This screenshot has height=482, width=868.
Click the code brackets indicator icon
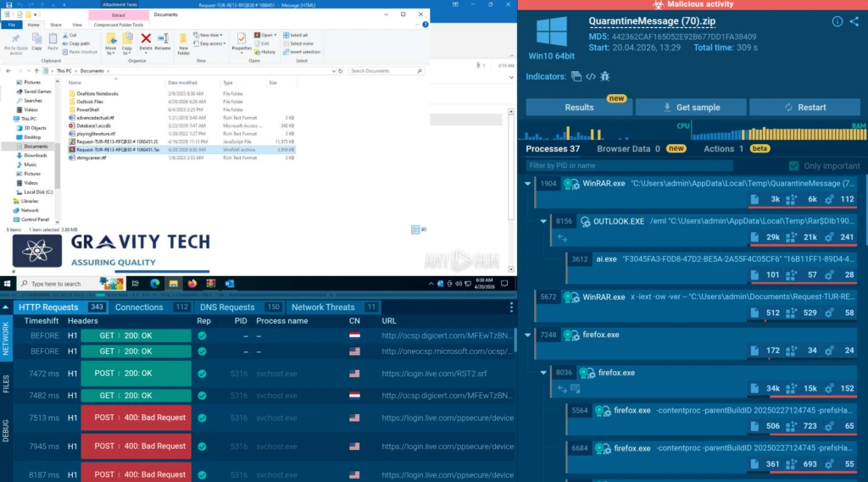tap(591, 76)
